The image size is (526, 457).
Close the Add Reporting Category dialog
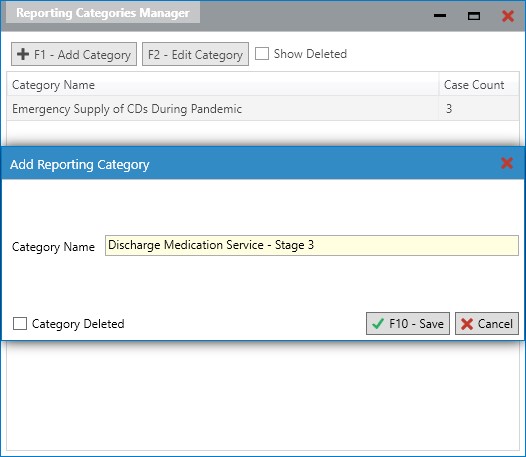pyautogui.click(x=507, y=163)
